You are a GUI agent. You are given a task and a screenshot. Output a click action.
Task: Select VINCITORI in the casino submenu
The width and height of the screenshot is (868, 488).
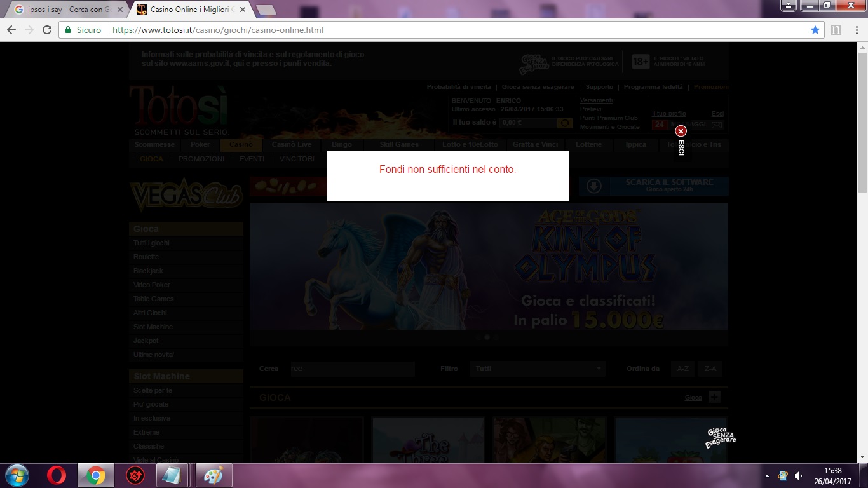point(297,159)
